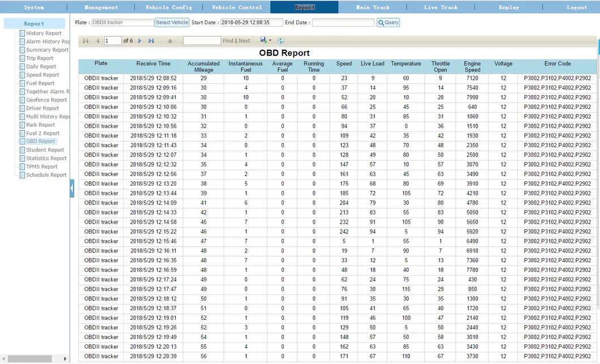Click Daily Report document icon

(22, 67)
